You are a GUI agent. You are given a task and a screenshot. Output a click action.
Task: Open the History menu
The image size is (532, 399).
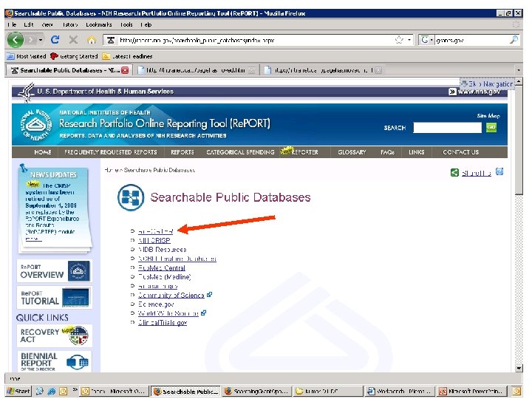tap(70, 24)
